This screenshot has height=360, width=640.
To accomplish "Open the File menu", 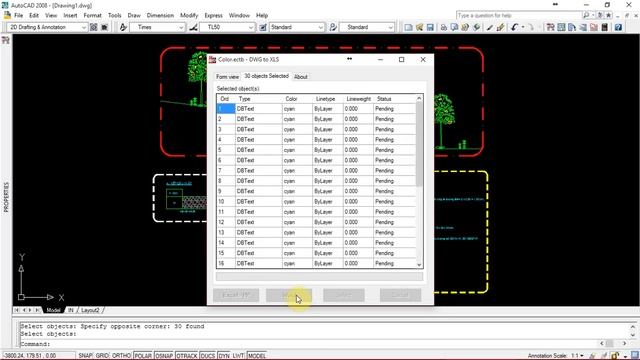I will 19,15.
